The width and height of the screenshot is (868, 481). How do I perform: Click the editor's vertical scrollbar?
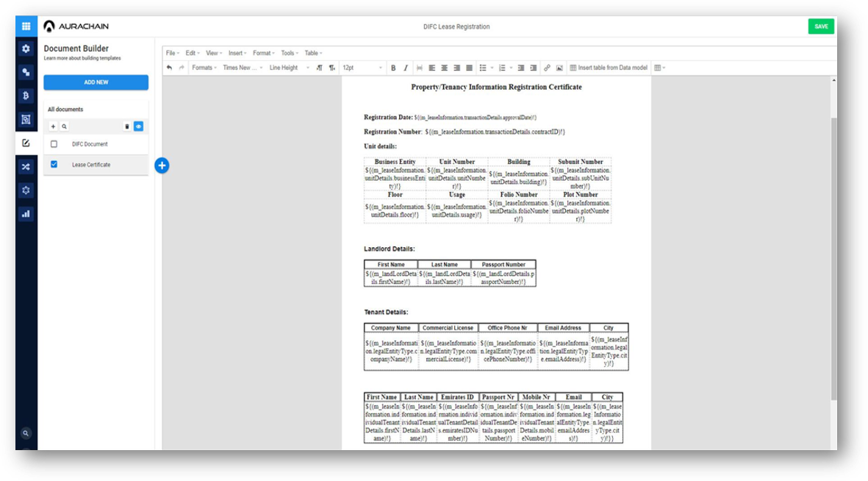pyautogui.click(x=833, y=257)
